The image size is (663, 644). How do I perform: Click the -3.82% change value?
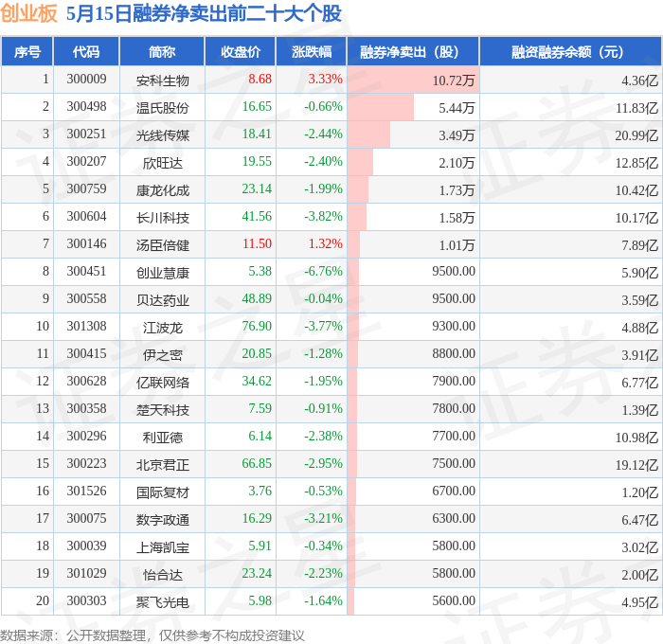pos(323,217)
